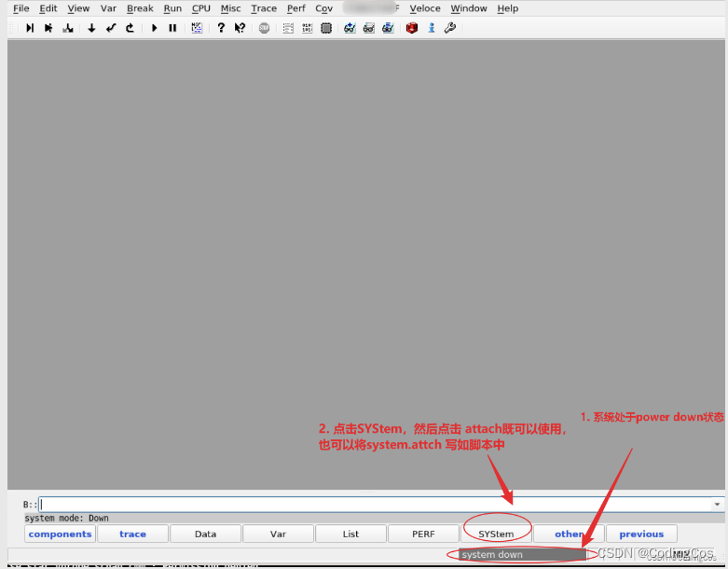Click the red cube toolbar icon
The image size is (728, 569).
pyautogui.click(x=412, y=28)
